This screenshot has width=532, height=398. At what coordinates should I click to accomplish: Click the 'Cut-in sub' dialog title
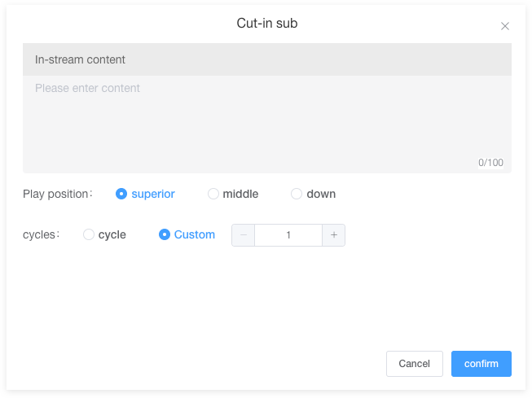point(266,24)
